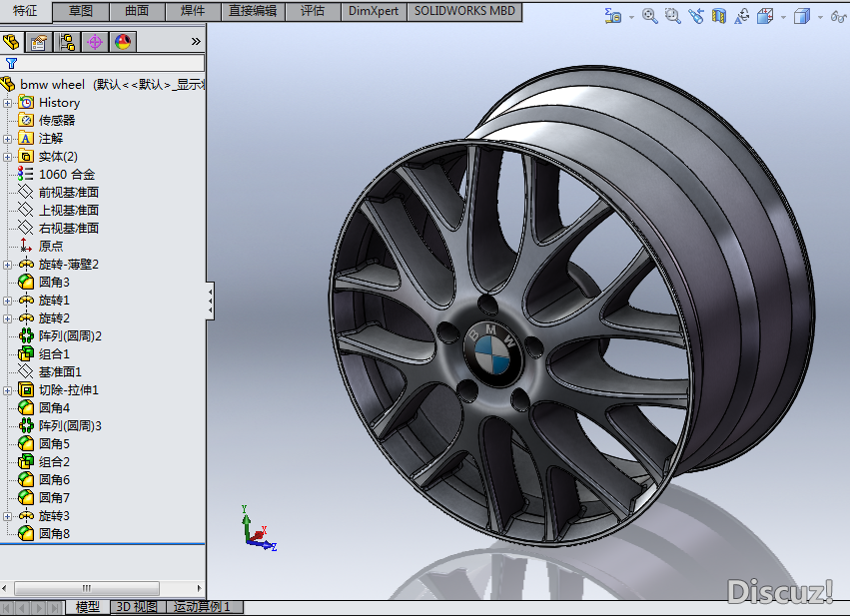Click the bmw wheel part icon
The image size is (850, 616).
(x=8, y=84)
